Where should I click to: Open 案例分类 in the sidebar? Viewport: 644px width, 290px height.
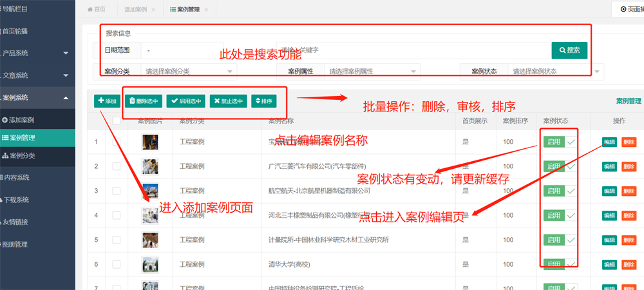click(x=37, y=156)
